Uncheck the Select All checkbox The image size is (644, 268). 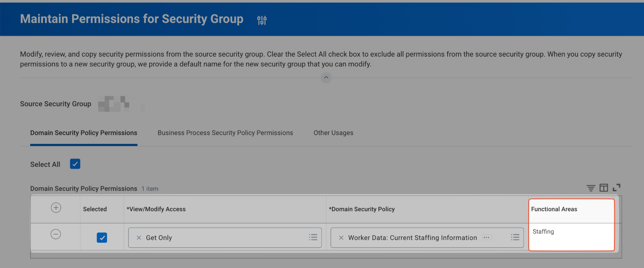pyautogui.click(x=75, y=164)
